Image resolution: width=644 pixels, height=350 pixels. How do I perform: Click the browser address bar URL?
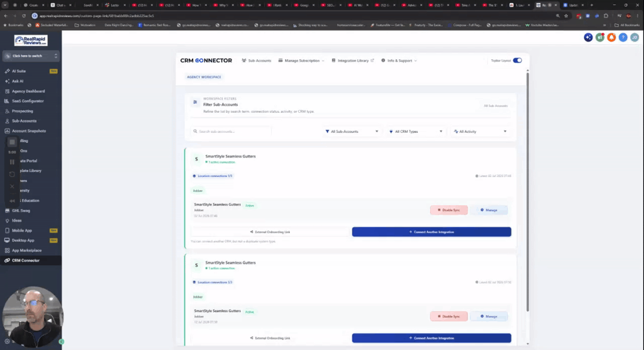[x=96, y=16]
